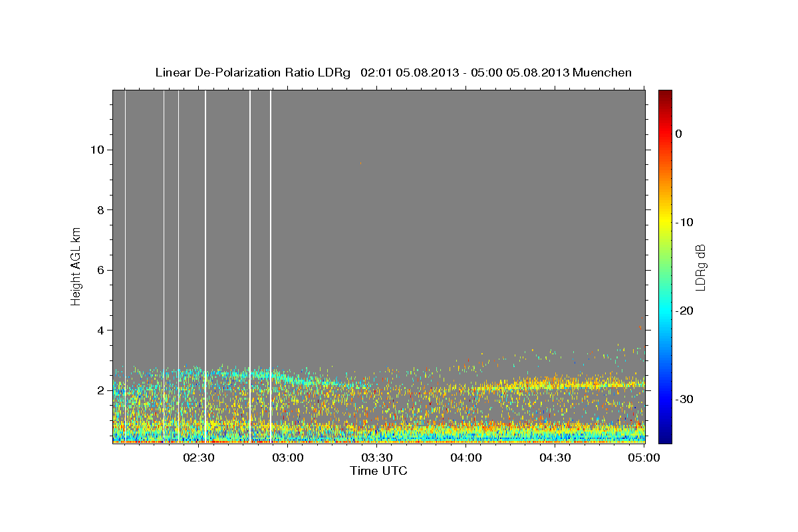Click the colorbar value '-30'
Viewport: 798px width, 532px height.
pos(684,399)
